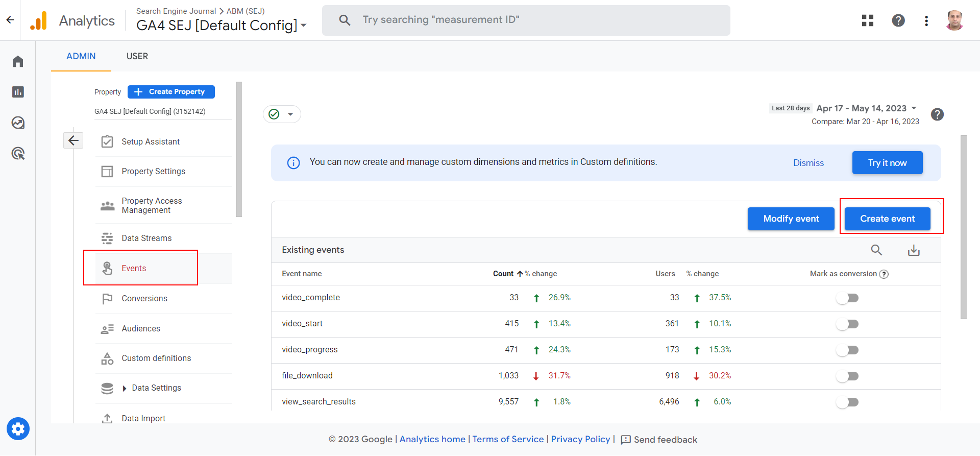The image size is (980, 456).
Task: Click help icon next to date range
Action: pos(937,114)
